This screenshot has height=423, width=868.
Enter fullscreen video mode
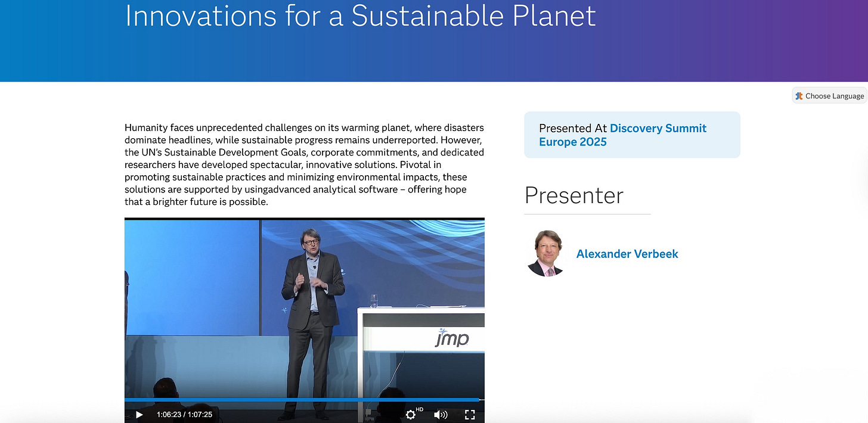(470, 415)
